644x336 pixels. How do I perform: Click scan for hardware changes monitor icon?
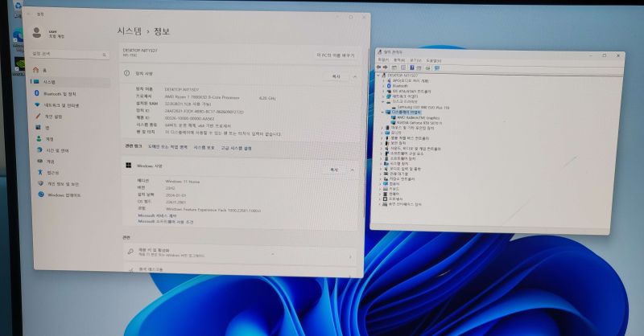436,68
